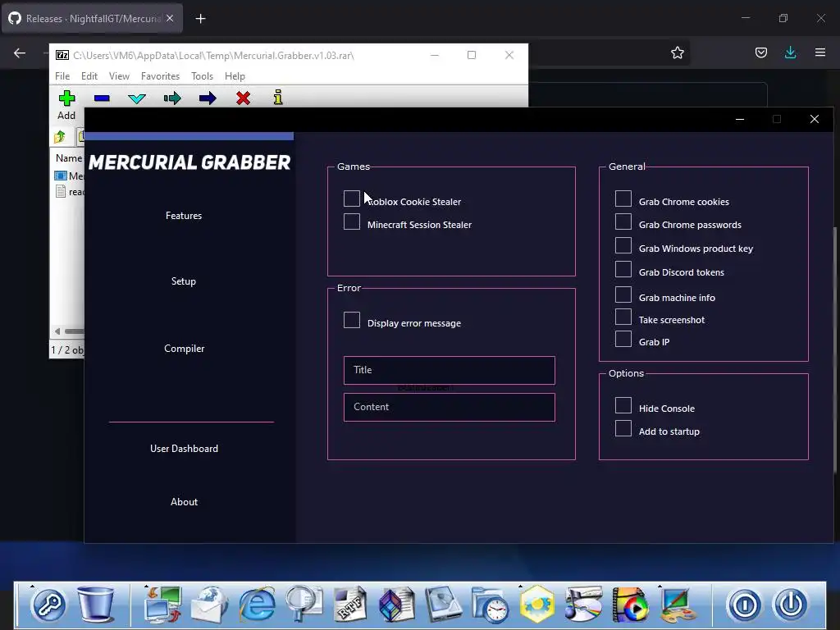840x630 pixels.
Task: Toggle the Display error message checkbox
Action: click(x=351, y=320)
